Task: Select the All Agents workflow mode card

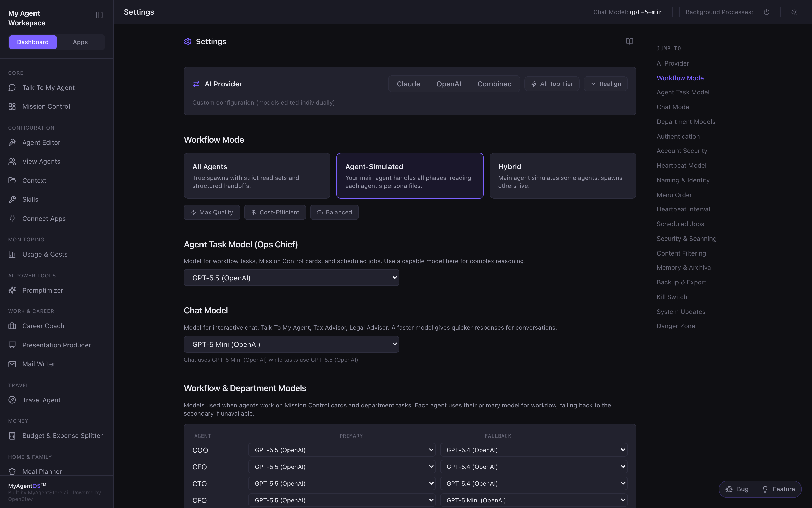Action: coord(257,176)
